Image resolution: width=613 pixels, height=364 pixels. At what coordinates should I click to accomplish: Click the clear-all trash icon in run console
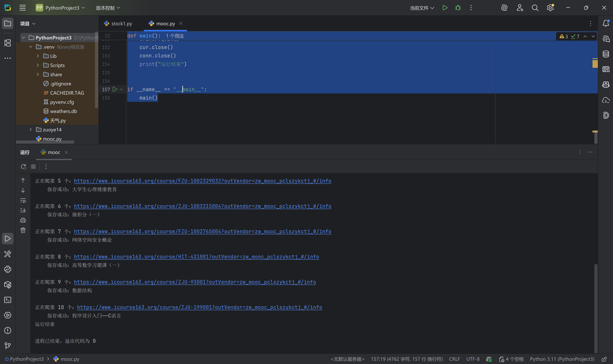tap(23, 230)
